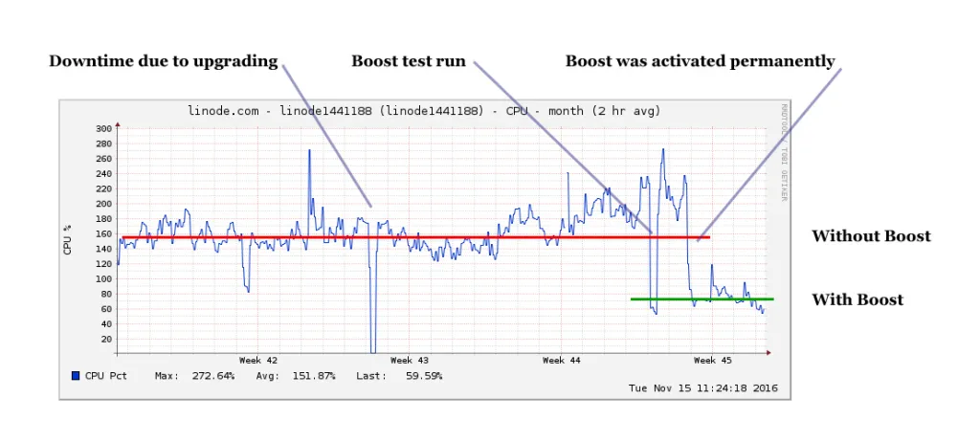Click the RRDTOOL / TOBI OETIKER watermark
The image size is (980, 442).
click(x=784, y=152)
